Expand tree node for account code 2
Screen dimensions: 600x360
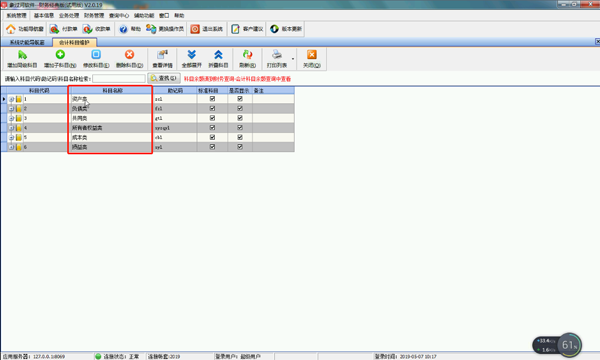tap(11, 109)
